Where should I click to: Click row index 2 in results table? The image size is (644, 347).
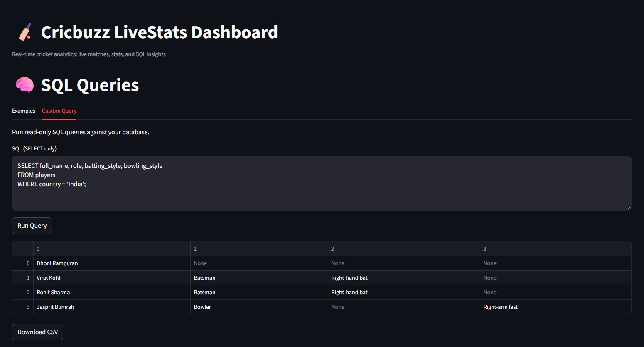23,292
